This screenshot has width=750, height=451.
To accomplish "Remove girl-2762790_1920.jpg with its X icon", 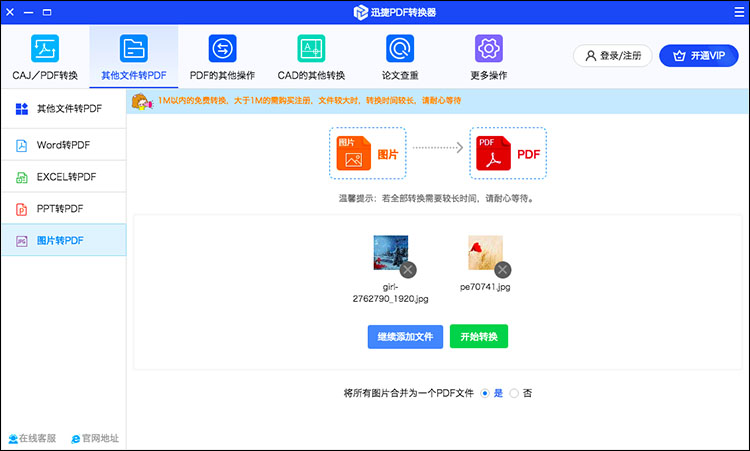I will [408, 270].
